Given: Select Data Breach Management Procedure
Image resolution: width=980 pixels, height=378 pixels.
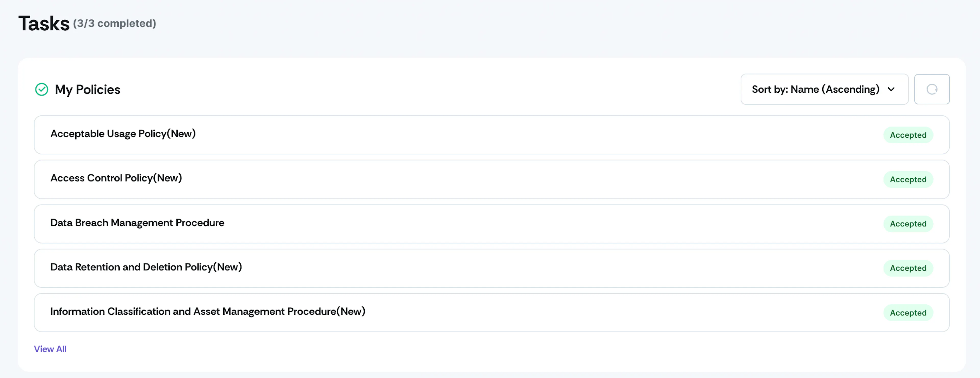Looking at the screenshot, I should pos(492,224).
